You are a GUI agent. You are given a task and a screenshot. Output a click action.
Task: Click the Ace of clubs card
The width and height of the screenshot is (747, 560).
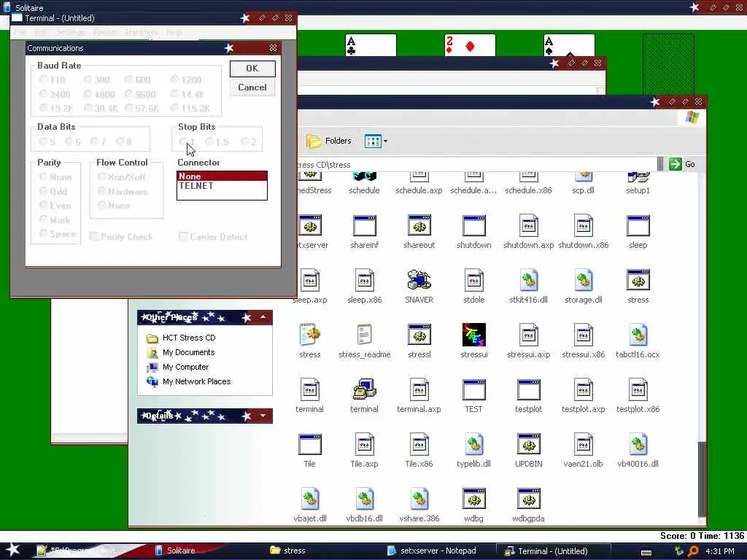(x=370, y=45)
